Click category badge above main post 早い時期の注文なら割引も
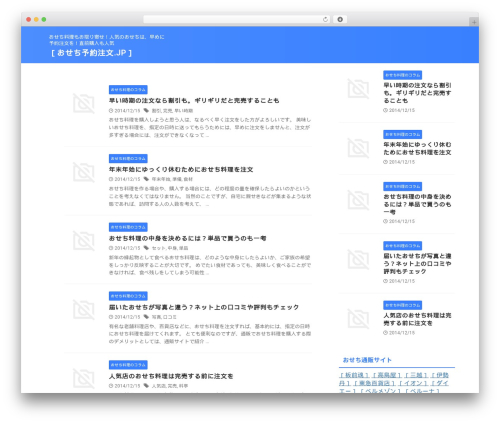The image size is (500, 423). [128, 90]
